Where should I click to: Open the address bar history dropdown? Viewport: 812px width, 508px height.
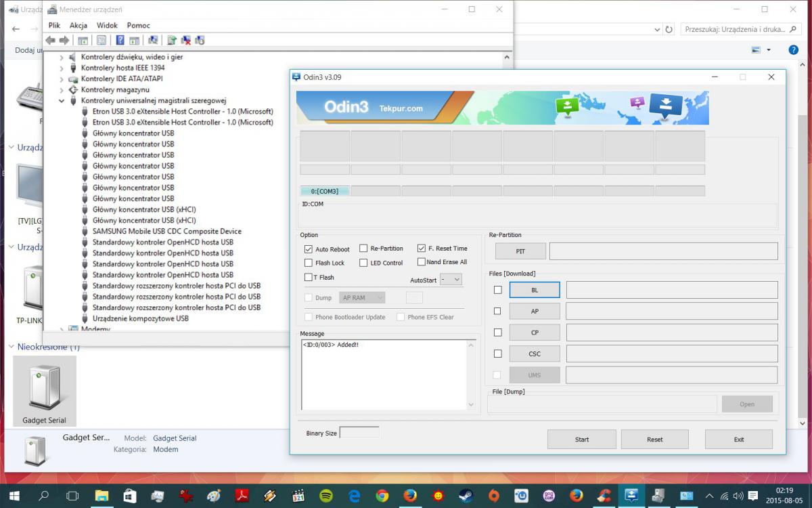pyautogui.click(x=657, y=30)
